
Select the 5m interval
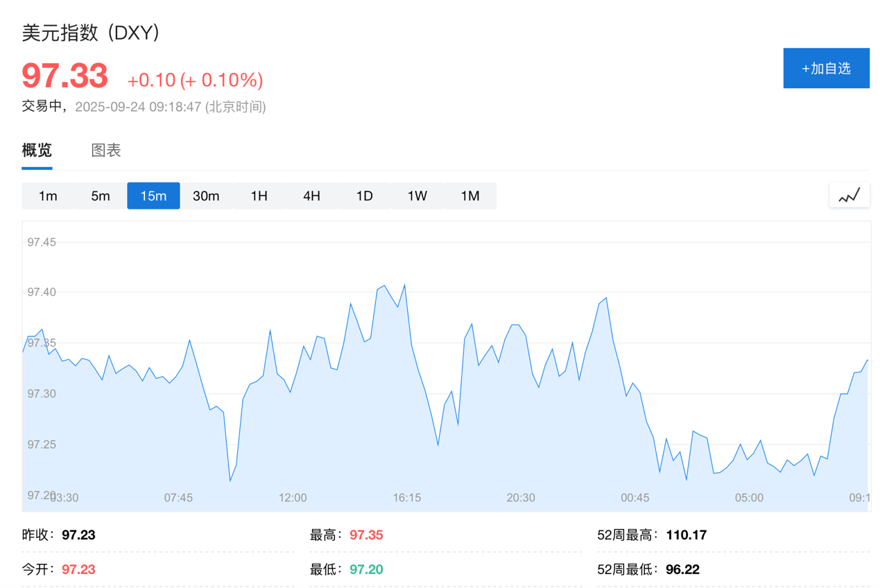click(x=101, y=196)
